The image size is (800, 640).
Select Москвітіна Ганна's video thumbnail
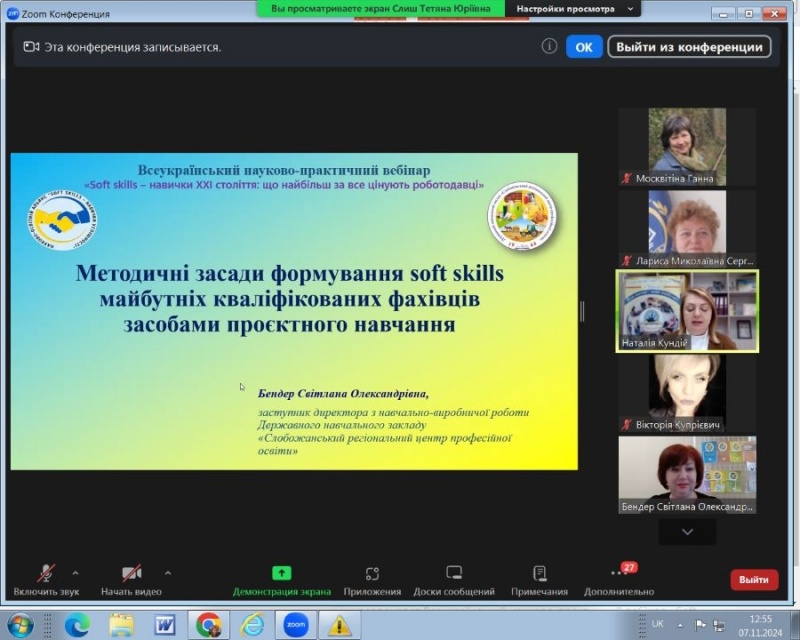point(687,146)
